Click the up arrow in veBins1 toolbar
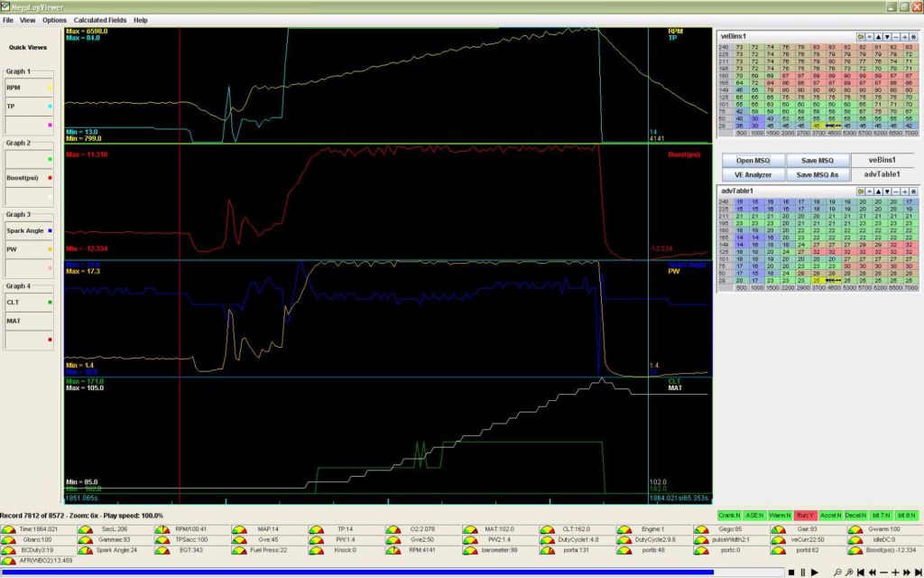This screenshot has height=578, width=924. [879, 37]
